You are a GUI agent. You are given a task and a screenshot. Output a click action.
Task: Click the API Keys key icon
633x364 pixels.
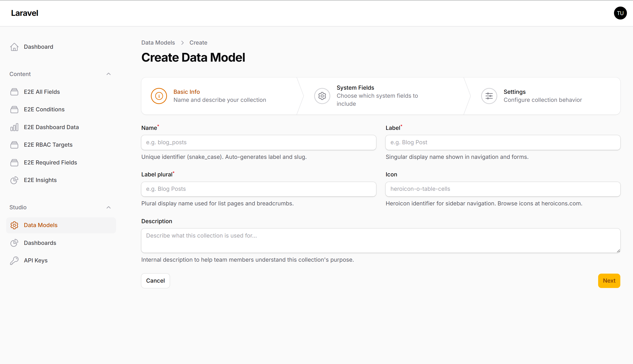click(x=14, y=260)
